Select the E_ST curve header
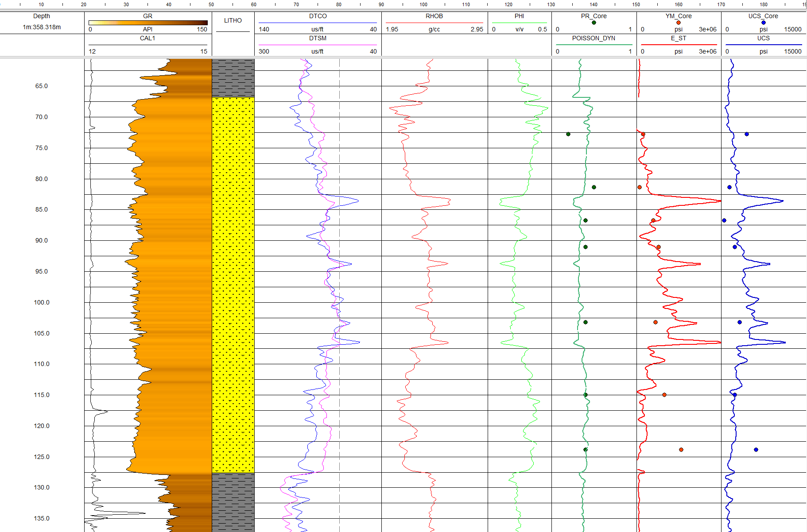 [678, 38]
